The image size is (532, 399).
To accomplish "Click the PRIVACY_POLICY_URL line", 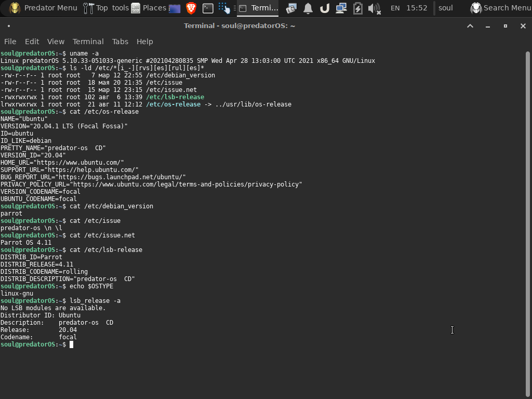I will (x=151, y=184).
